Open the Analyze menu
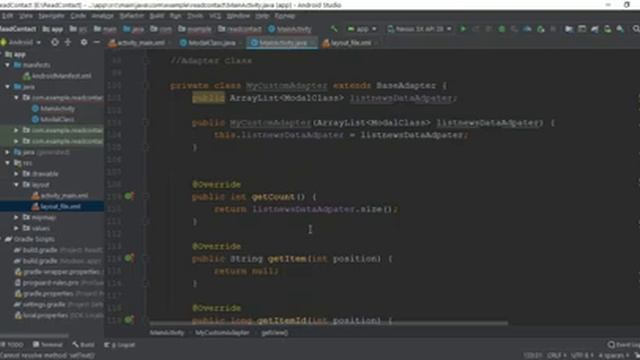The image size is (640, 360). (102, 16)
